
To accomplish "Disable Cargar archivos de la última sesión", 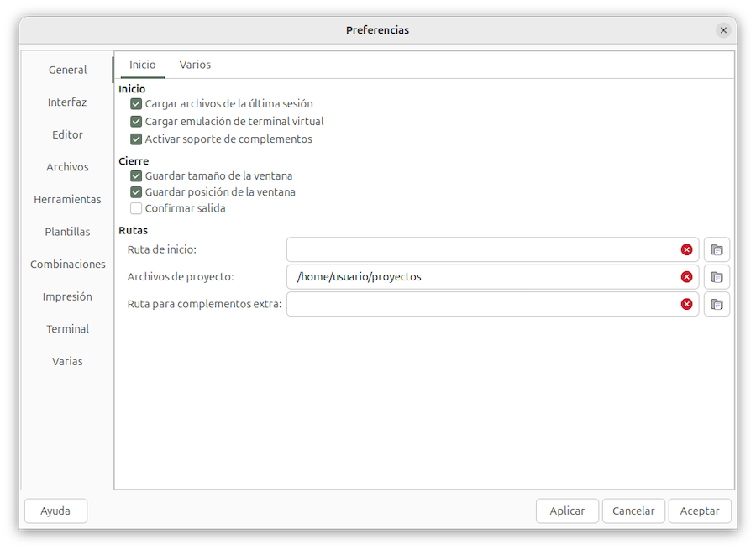I will (x=136, y=104).
